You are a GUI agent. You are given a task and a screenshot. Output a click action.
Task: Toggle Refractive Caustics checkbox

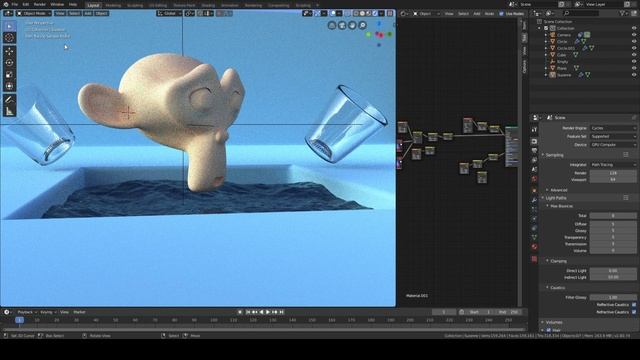pyautogui.click(x=634, y=312)
